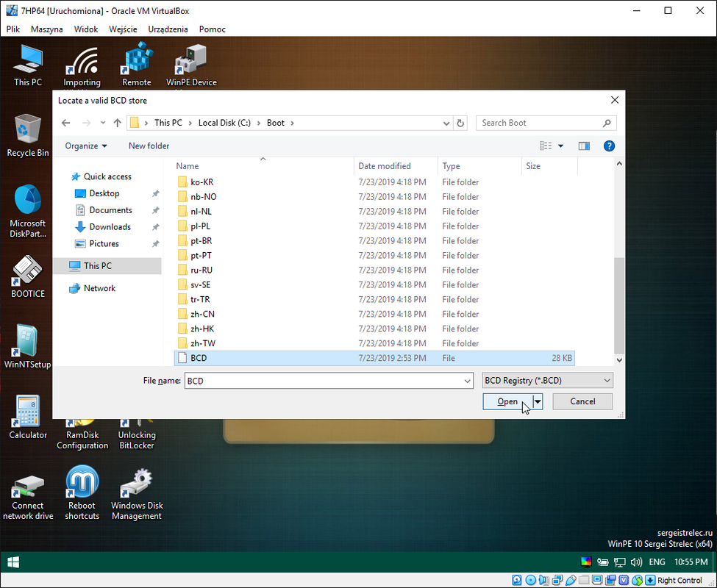Expand the File name combo dropdown

pyautogui.click(x=467, y=381)
